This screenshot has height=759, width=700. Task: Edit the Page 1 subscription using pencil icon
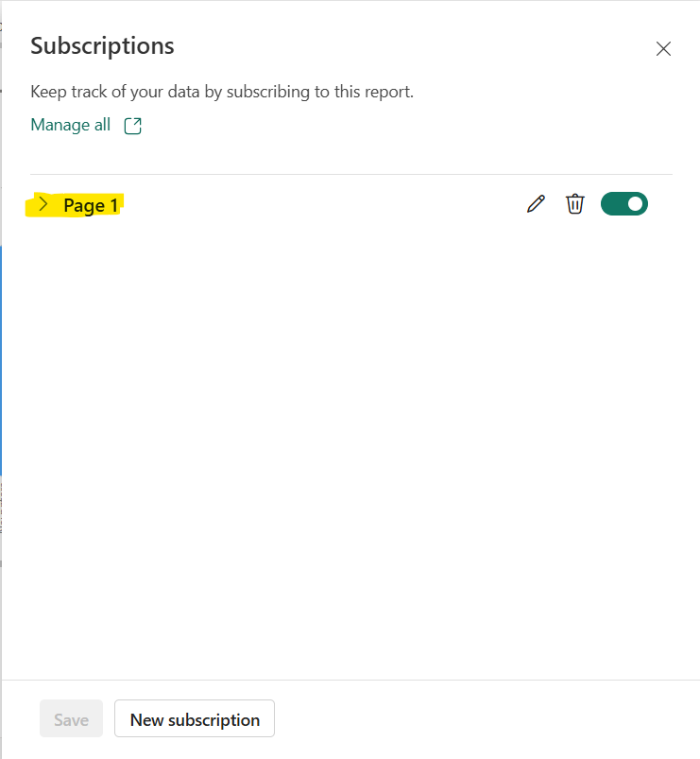click(536, 203)
